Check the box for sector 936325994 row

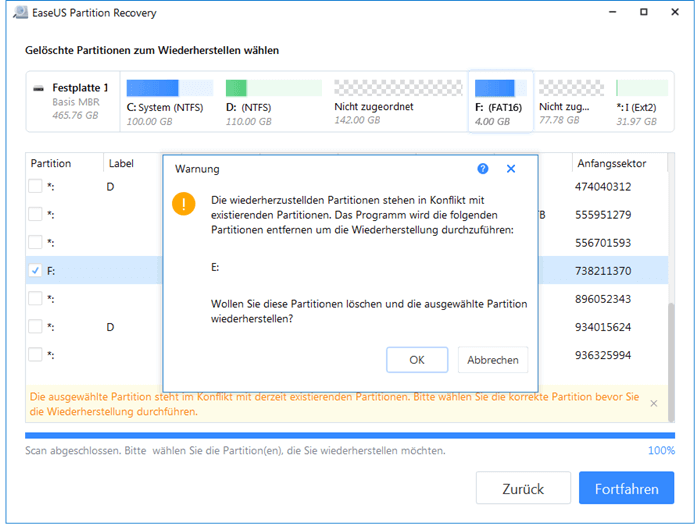click(x=35, y=355)
